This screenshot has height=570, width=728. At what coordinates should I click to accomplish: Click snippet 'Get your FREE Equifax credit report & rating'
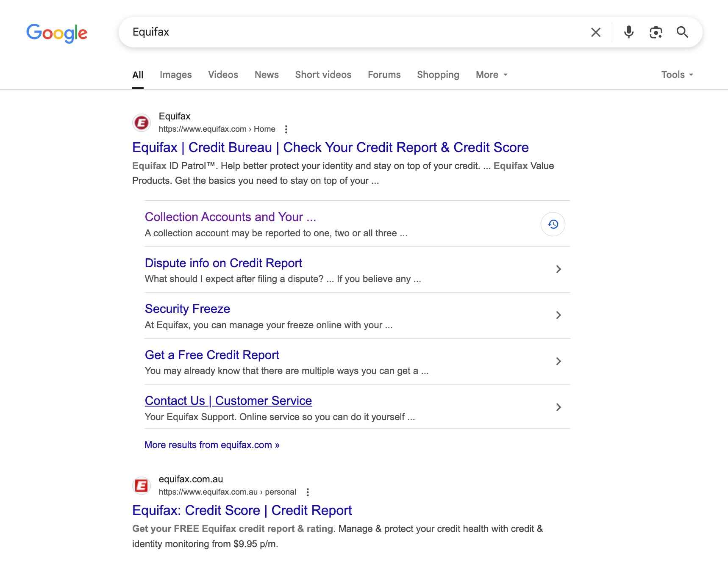click(x=233, y=529)
